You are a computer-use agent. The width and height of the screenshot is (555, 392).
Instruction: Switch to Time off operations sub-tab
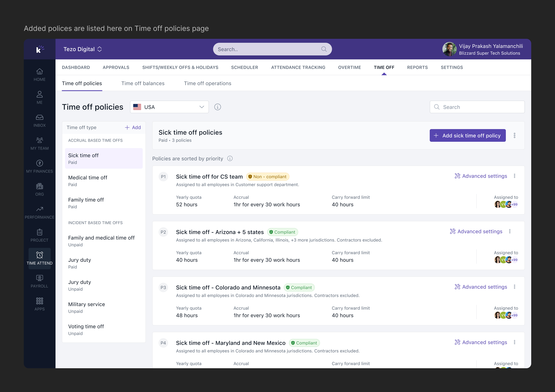click(x=208, y=83)
